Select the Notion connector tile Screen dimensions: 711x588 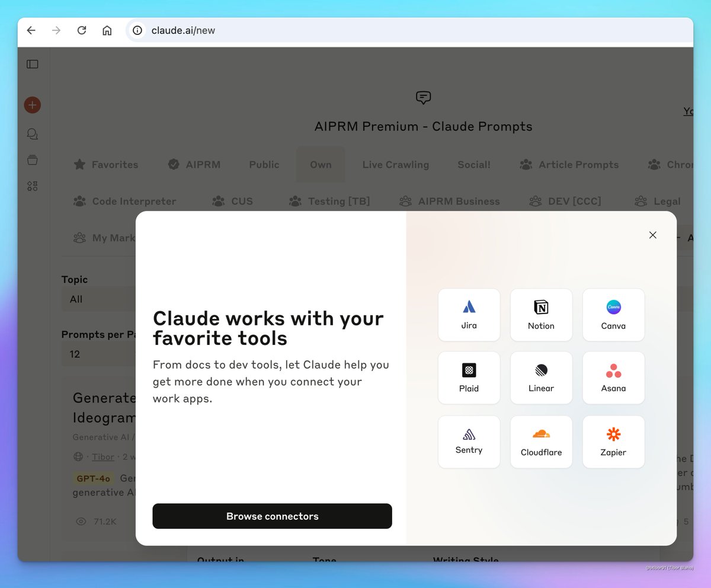542,315
